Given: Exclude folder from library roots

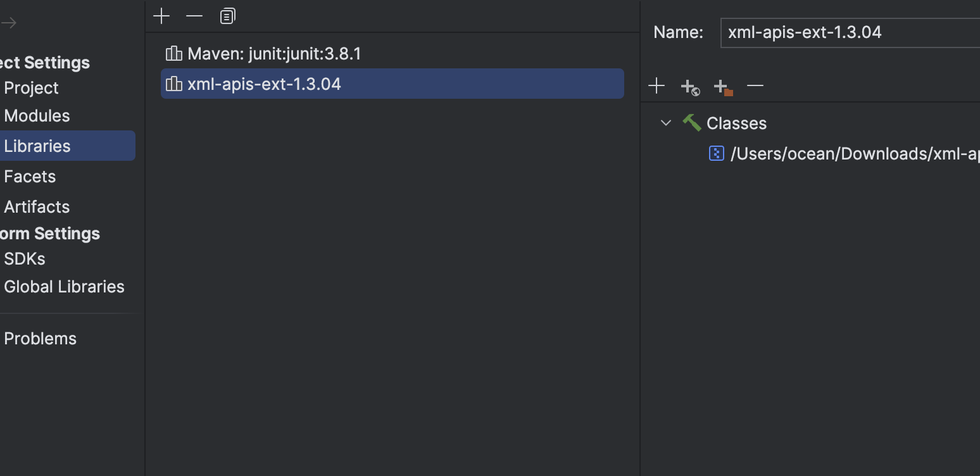Looking at the screenshot, I should point(723,87).
